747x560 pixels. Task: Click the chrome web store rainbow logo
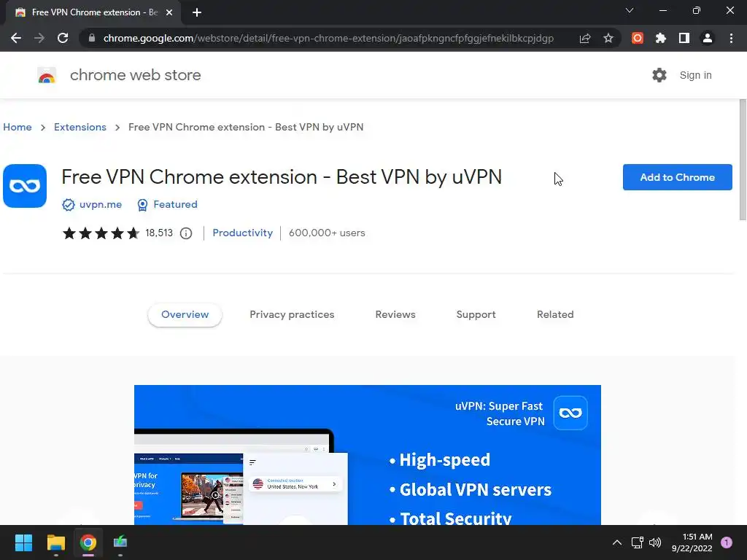pos(47,75)
